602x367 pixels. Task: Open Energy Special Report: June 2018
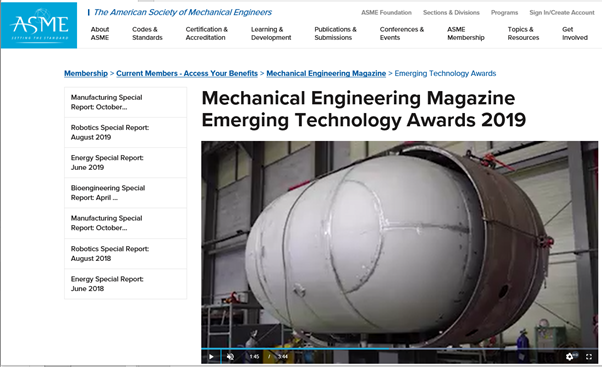(126, 284)
